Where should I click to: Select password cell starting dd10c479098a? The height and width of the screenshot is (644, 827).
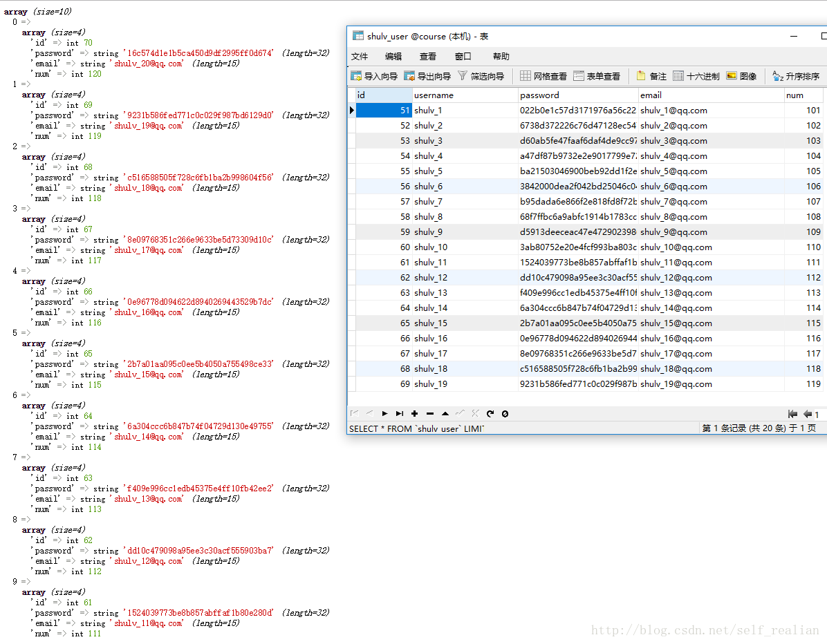coord(578,277)
